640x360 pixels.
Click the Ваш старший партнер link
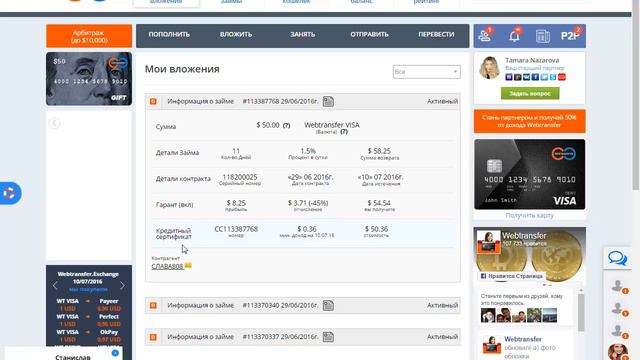coord(534,68)
